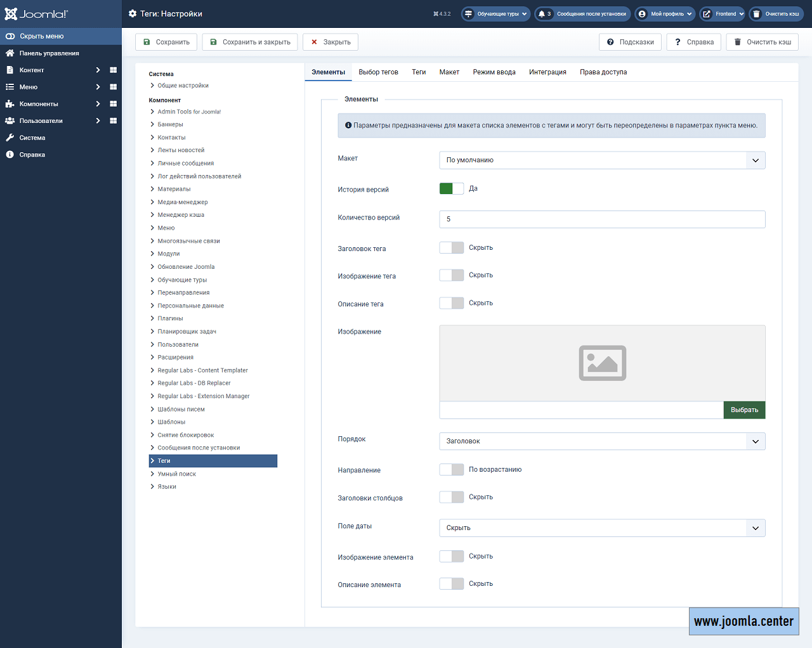
Task: Toggle the Заголовок тега switch
Action: click(451, 248)
